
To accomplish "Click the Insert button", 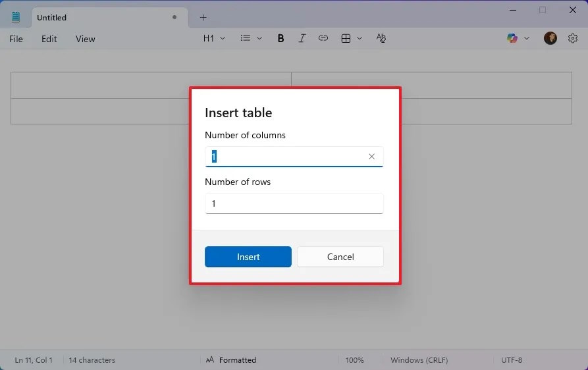I will click(x=248, y=257).
